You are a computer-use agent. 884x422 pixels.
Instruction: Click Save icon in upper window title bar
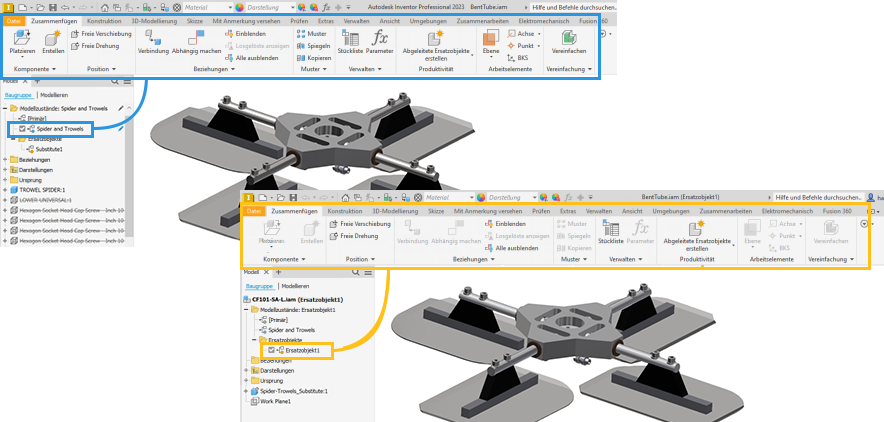(52, 8)
